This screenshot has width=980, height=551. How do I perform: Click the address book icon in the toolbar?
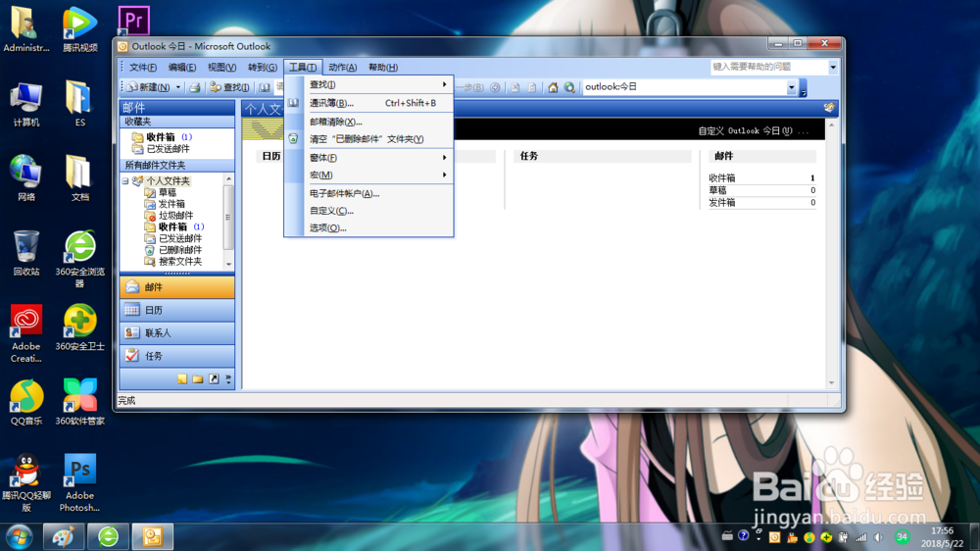265,87
